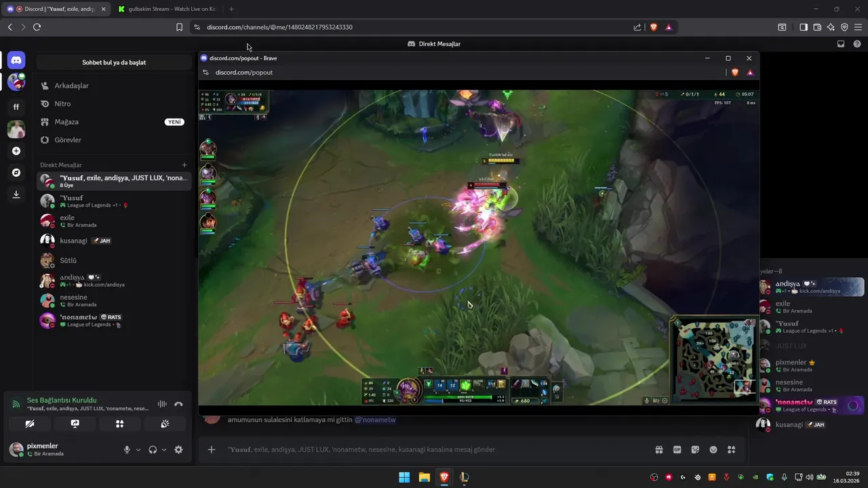Viewport: 868px width, 488px height.
Task: Click the share icon in address bar
Action: [637, 27]
